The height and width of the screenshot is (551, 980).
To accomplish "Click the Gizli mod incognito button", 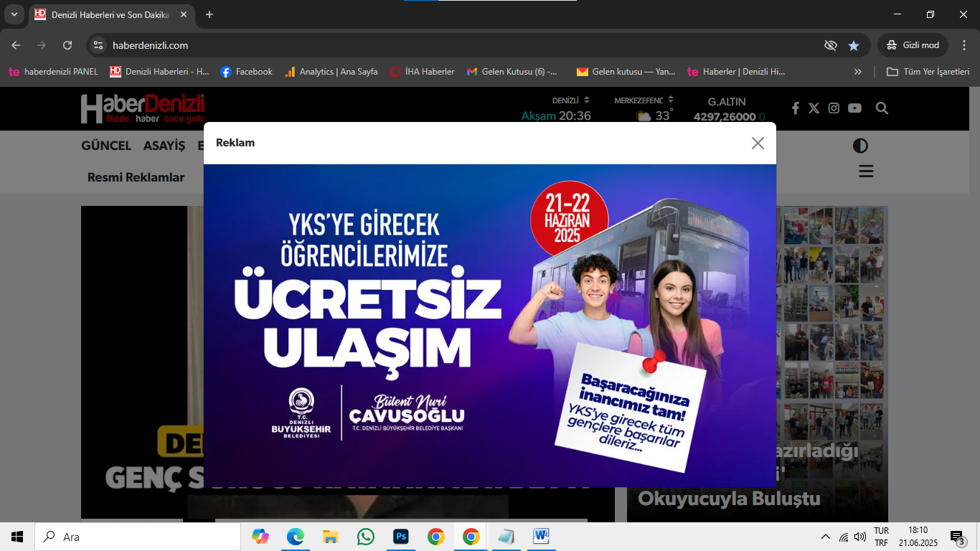I will click(913, 45).
